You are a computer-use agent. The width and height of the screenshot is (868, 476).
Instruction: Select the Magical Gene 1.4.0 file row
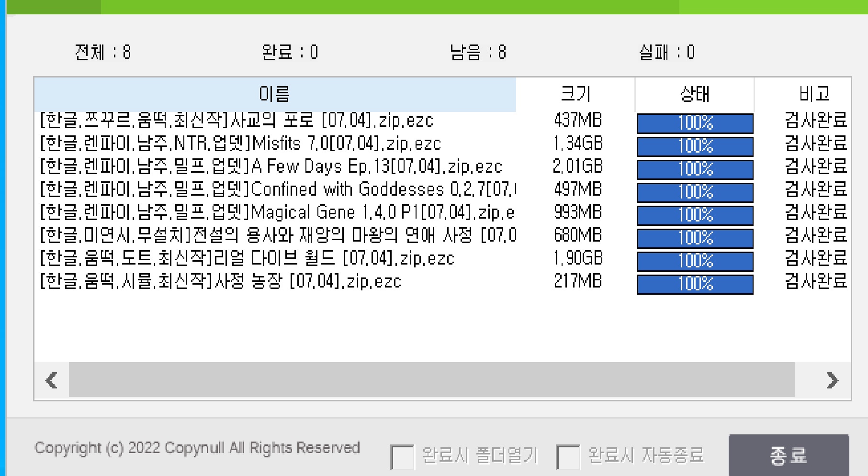[277, 212]
